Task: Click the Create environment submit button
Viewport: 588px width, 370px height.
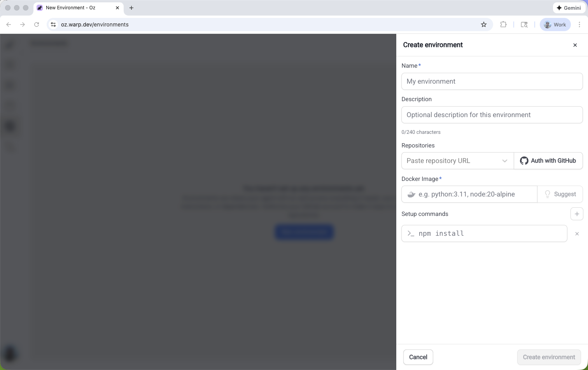Action: point(548,357)
